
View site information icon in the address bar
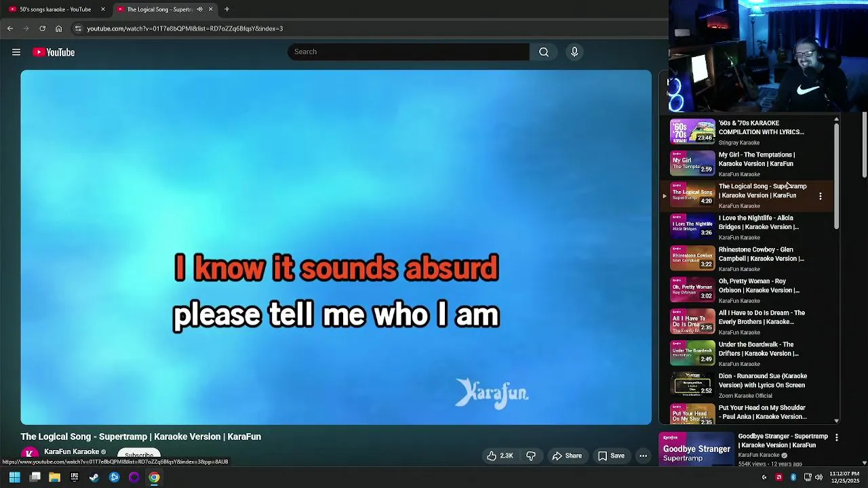click(x=78, y=28)
